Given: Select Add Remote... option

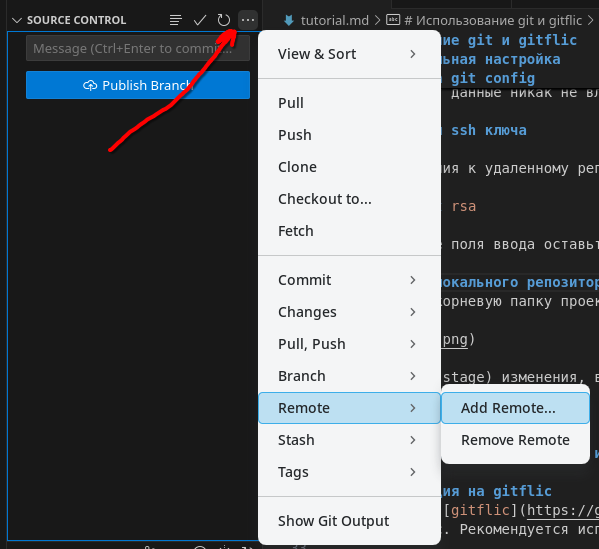Looking at the screenshot, I should (515, 408).
